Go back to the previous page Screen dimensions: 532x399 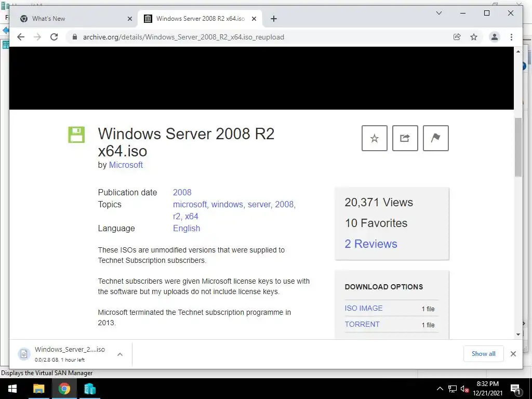21,37
